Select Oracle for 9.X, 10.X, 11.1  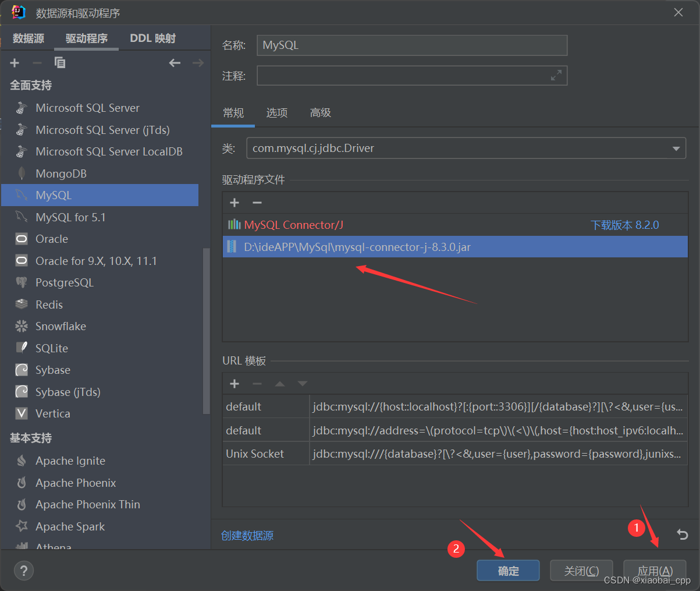(96, 261)
